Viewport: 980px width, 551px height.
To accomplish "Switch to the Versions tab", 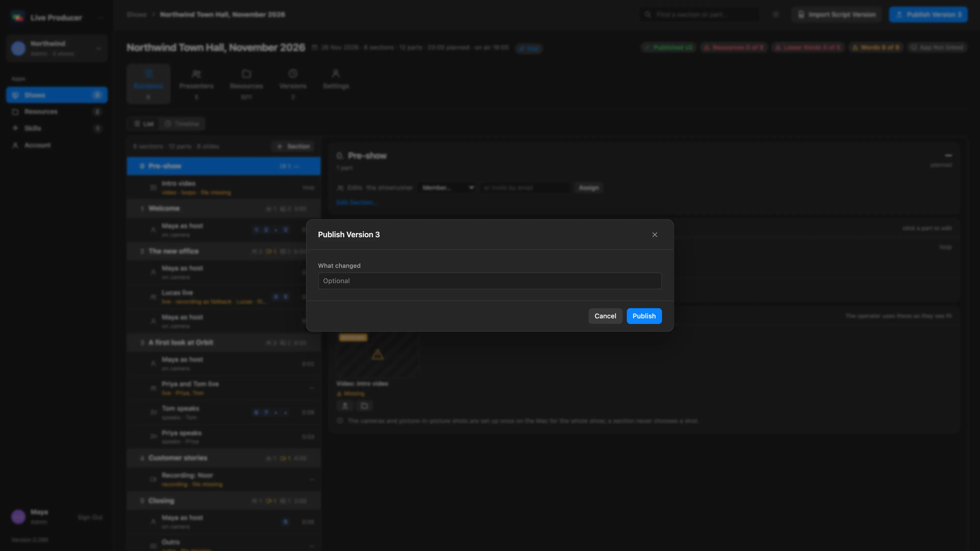I will point(293,84).
